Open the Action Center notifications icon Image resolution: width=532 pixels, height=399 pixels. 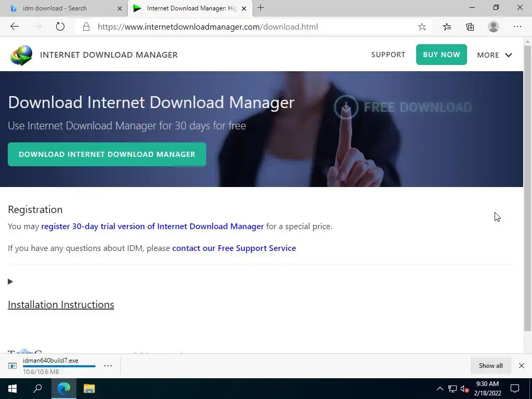[515, 389]
